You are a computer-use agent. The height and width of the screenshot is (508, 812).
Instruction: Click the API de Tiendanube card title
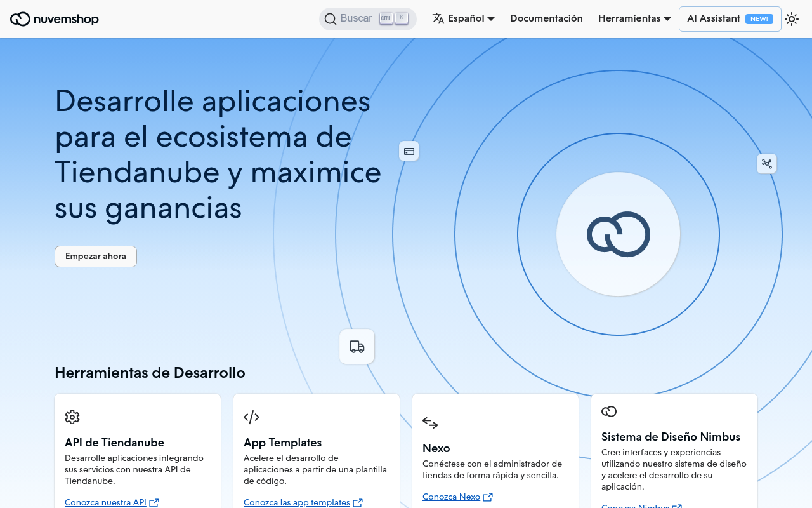point(114,443)
